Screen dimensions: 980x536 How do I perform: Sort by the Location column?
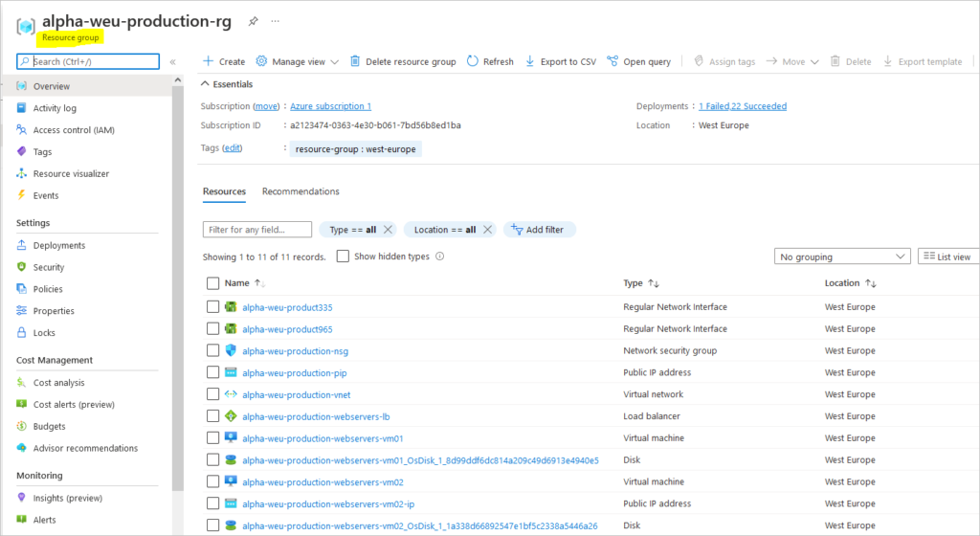[850, 283]
